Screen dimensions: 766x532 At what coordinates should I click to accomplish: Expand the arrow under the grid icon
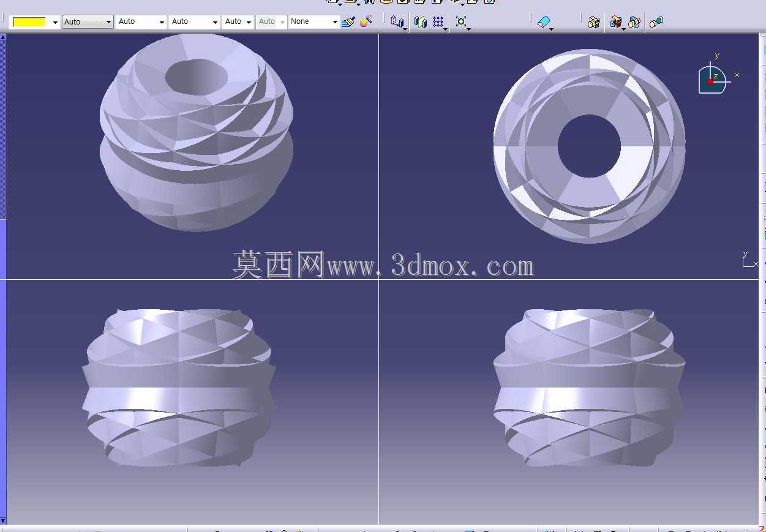click(x=445, y=29)
